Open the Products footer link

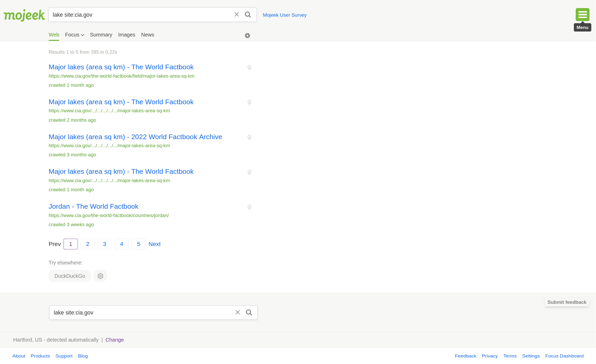click(40, 356)
